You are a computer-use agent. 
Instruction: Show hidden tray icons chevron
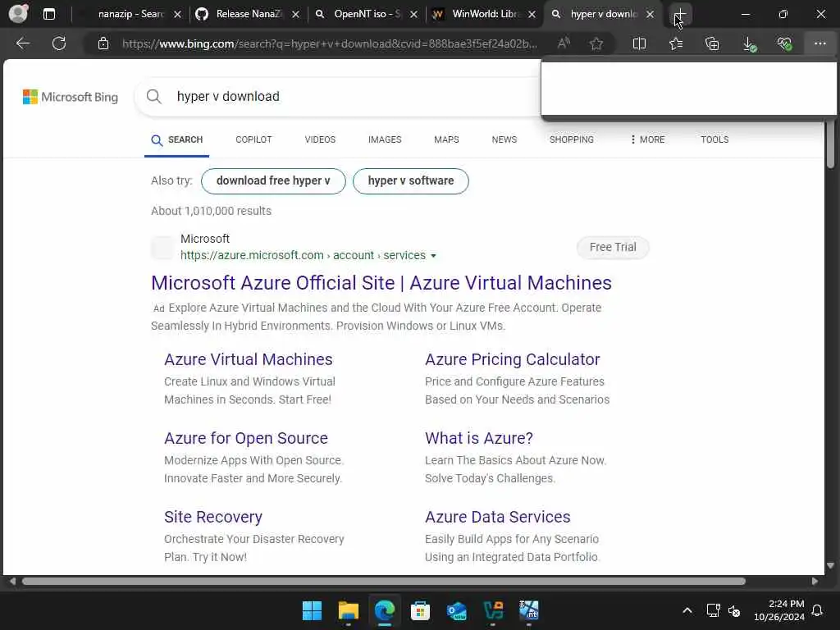click(x=687, y=610)
